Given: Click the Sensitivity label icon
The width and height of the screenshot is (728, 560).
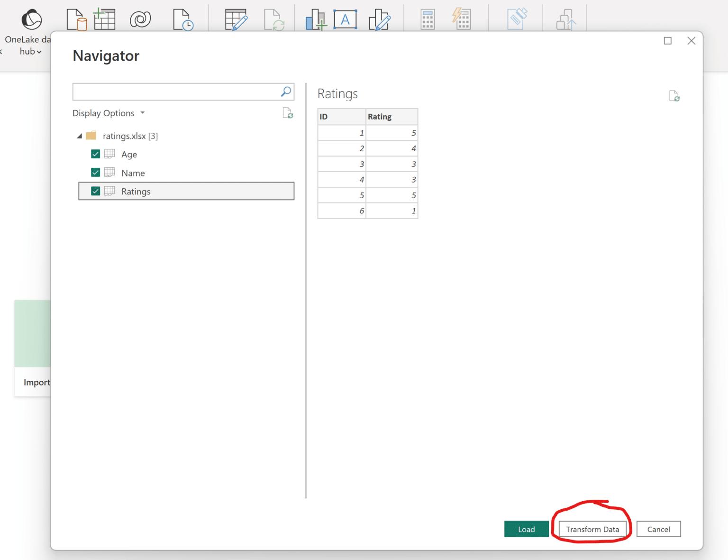Looking at the screenshot, I should click(517, 19).
